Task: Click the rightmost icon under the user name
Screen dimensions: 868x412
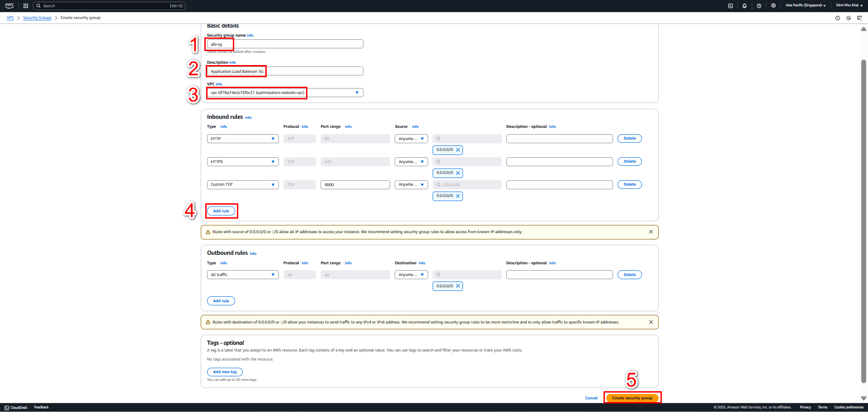Action: [x=859, y=18]
